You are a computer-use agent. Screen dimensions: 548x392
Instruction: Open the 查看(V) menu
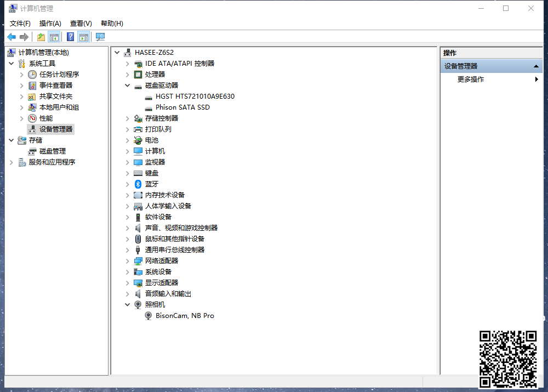point(81,23)
